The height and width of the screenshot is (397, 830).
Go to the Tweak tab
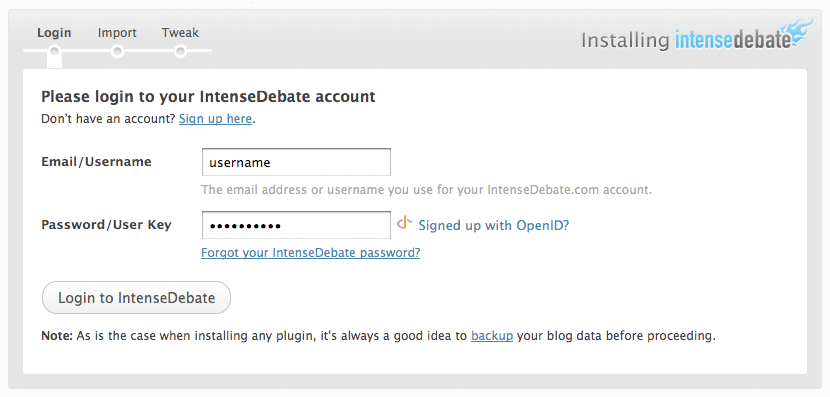click(180, 33)
